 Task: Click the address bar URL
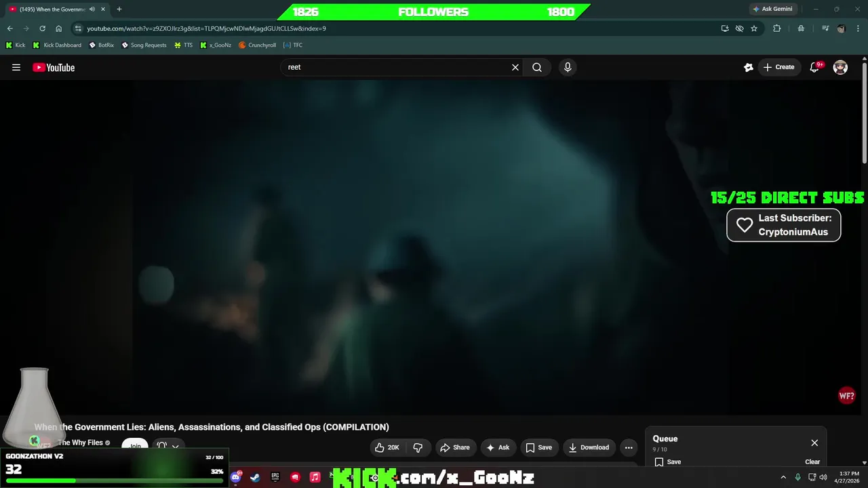pos(206,28)
